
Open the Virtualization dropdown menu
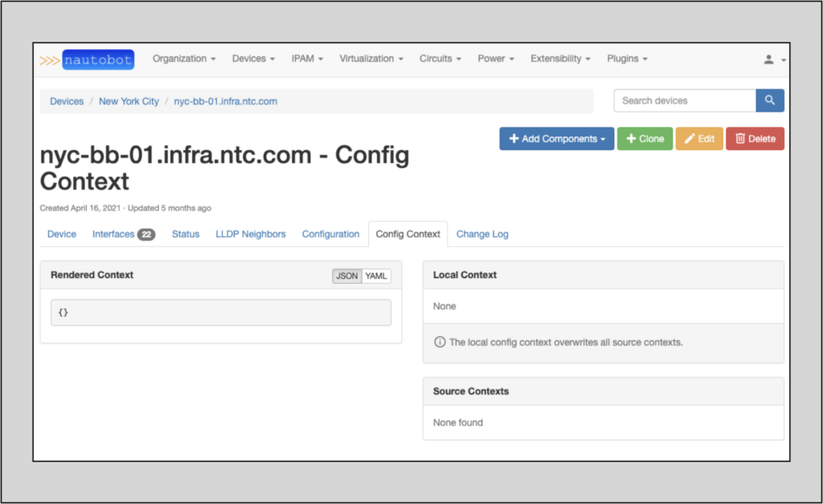[371, 58]
